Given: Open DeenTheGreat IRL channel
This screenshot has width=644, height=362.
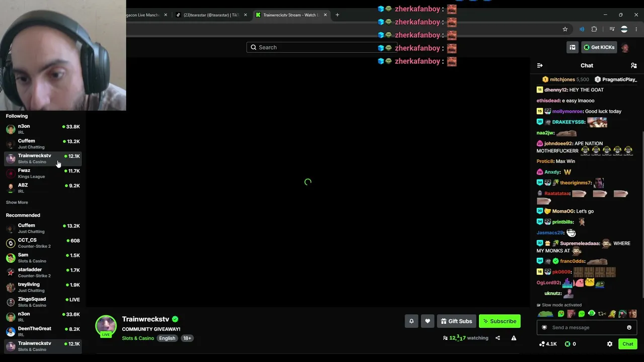Looking at the screenshot, I should pos(43,331).
